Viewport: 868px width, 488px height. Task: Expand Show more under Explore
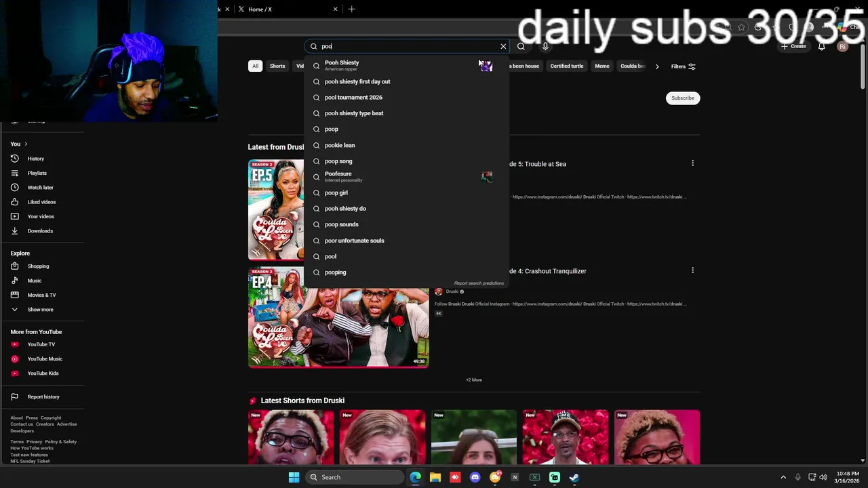[40, 310]
